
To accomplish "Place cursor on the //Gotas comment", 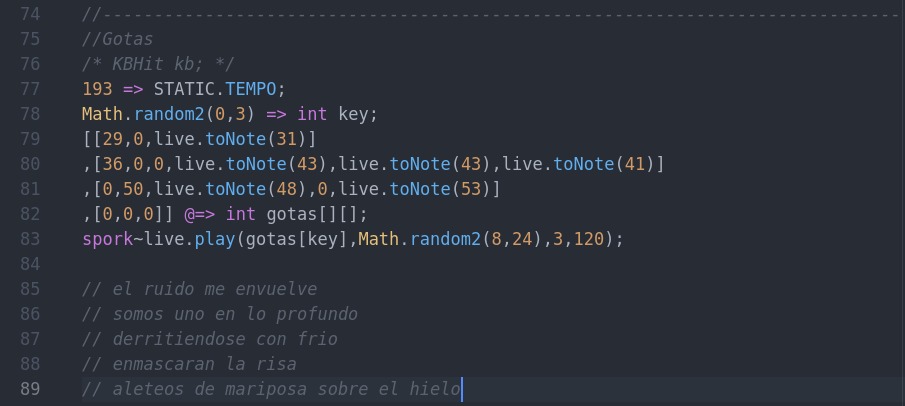I will pyautogui.click(x=118, y=39).
